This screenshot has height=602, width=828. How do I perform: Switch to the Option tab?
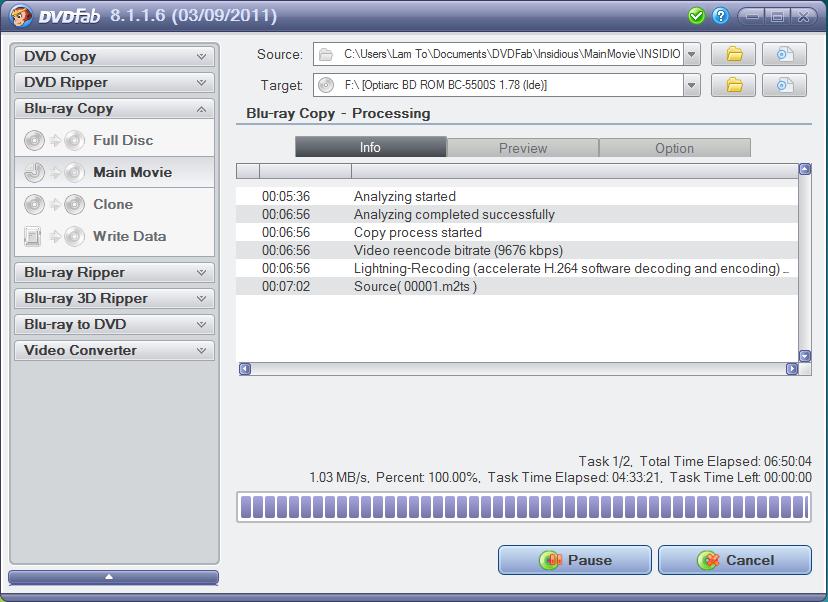pyautogui.click(x=675, y=148)
